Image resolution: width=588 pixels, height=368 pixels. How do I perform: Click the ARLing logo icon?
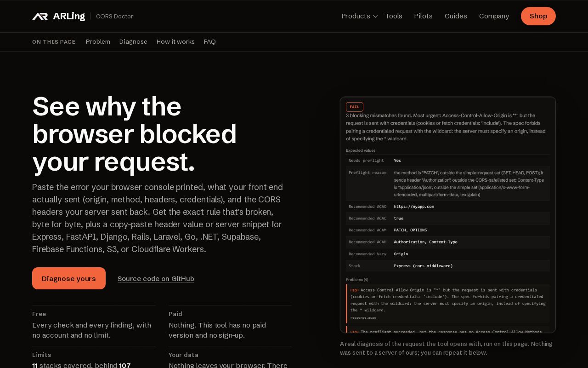40,16
